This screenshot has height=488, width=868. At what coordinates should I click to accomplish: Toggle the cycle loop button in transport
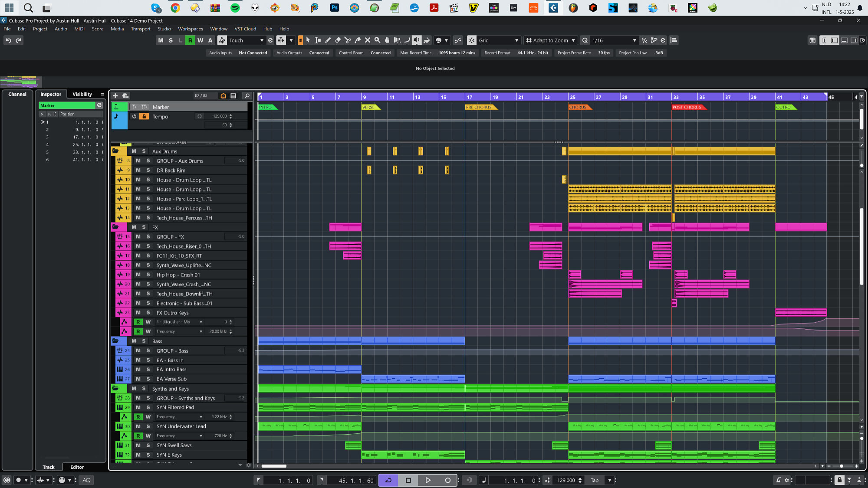(388, 480)
